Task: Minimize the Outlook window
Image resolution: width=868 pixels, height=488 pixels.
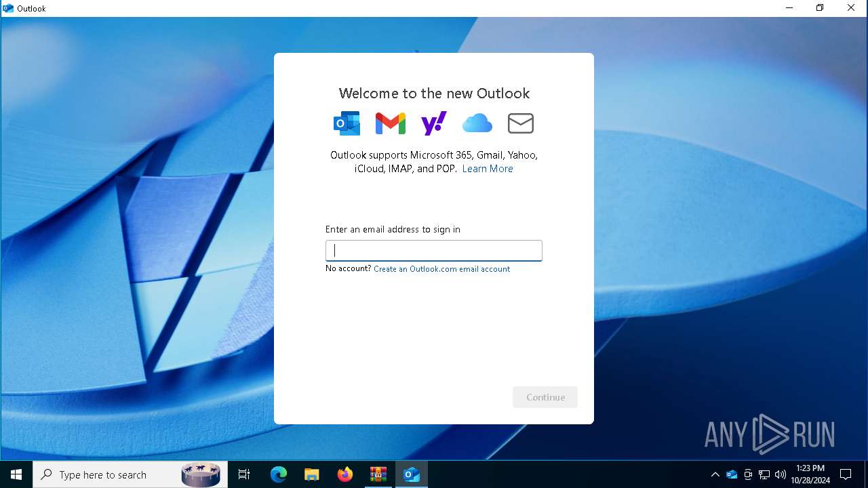Action: tap(789, 8)
